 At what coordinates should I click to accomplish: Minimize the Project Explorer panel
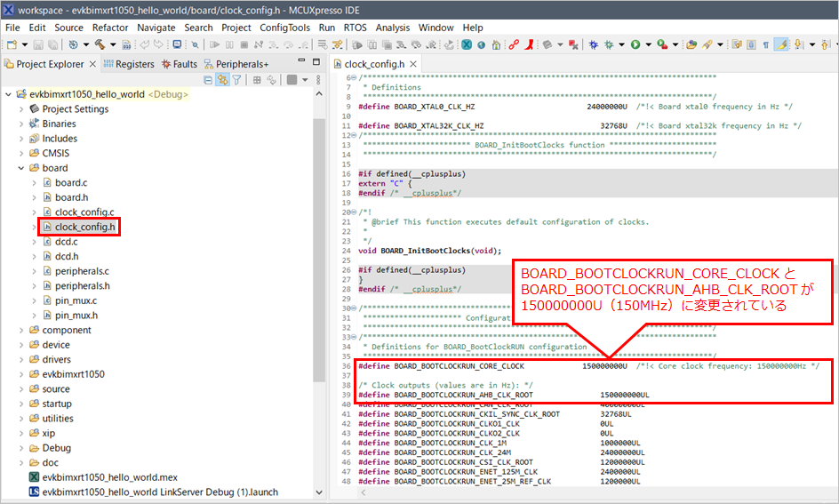pos(301,61)
